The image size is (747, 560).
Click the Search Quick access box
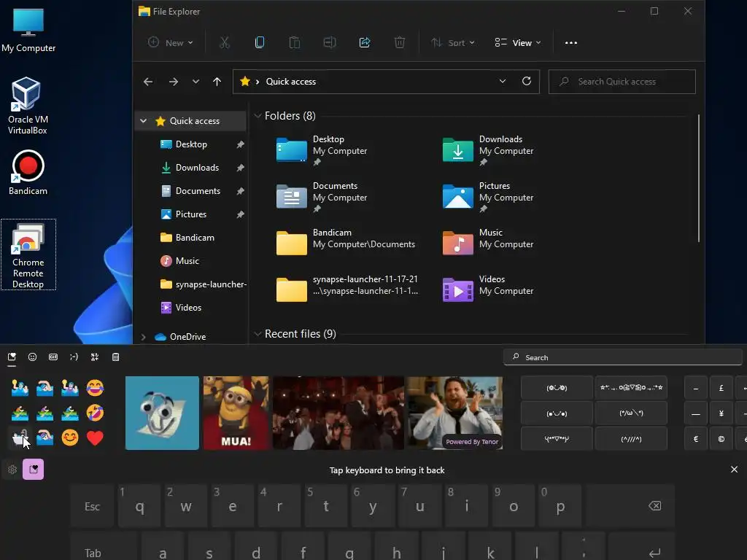click(622, 82)
